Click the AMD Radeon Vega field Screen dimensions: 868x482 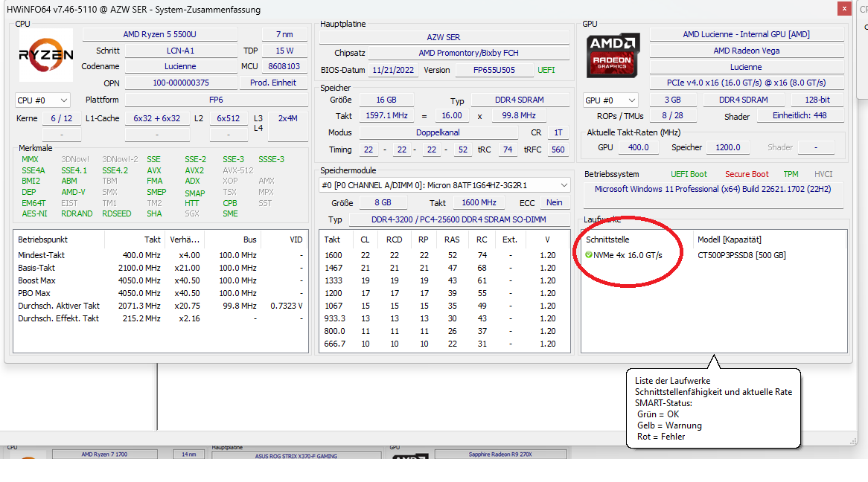tap(746, 51)
